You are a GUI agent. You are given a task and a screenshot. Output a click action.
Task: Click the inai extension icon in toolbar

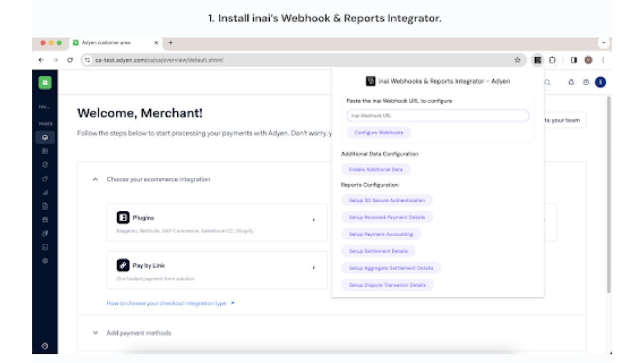[537, 60]
